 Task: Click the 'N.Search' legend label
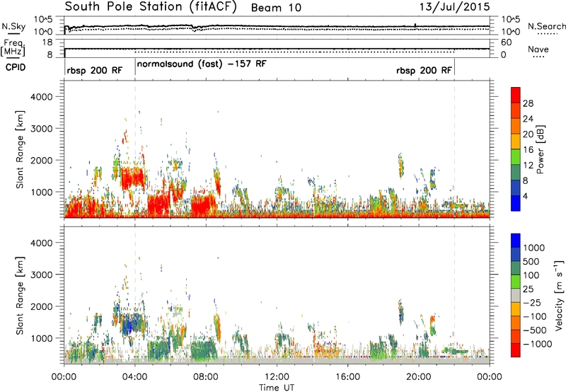[546, 26]
